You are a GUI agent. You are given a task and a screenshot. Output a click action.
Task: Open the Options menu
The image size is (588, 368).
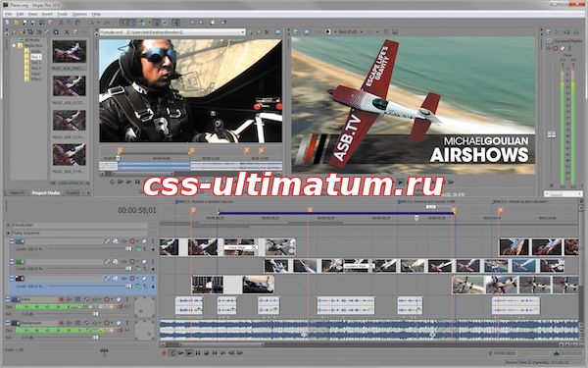click(x=79, y=15)
